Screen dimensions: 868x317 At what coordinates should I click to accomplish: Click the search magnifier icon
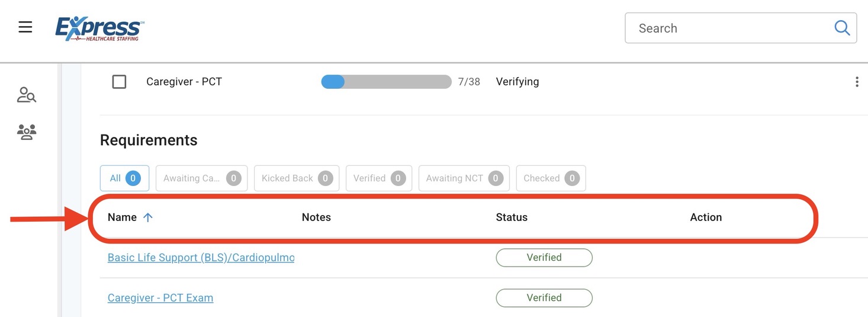coord(841,28)
